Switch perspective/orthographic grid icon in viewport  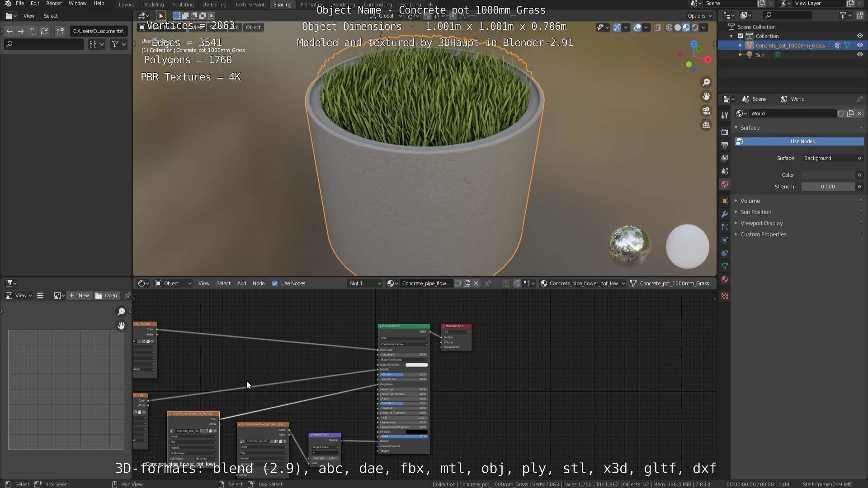point(706,125)
